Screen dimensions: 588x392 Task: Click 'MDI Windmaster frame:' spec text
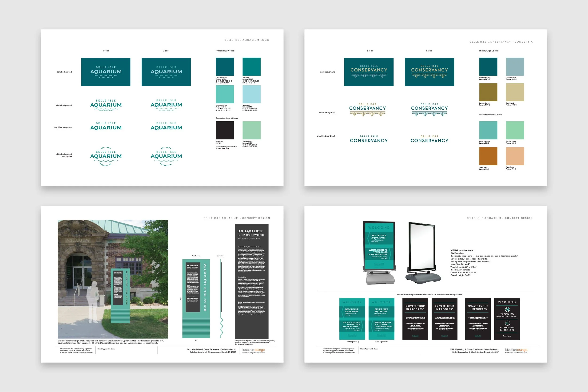coord(462,250)
